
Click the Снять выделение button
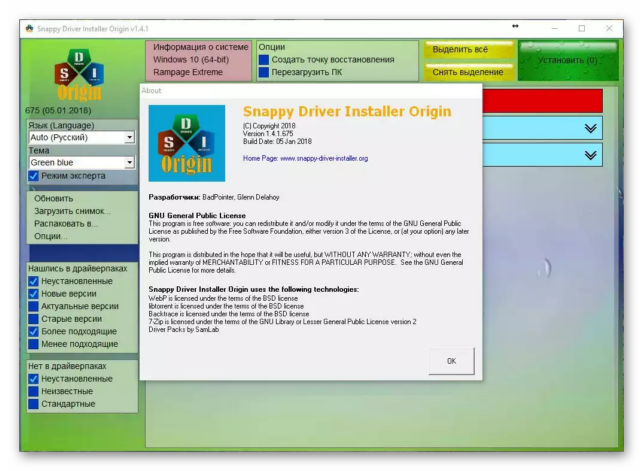coord(468,72)
